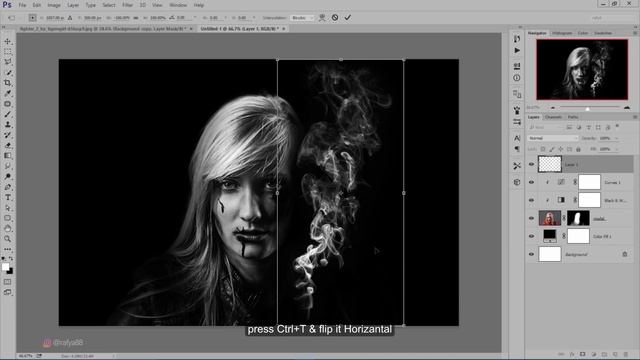640x360 pixels.
Task: Hide Layer 1 with its eye icon
Action: 531,164
